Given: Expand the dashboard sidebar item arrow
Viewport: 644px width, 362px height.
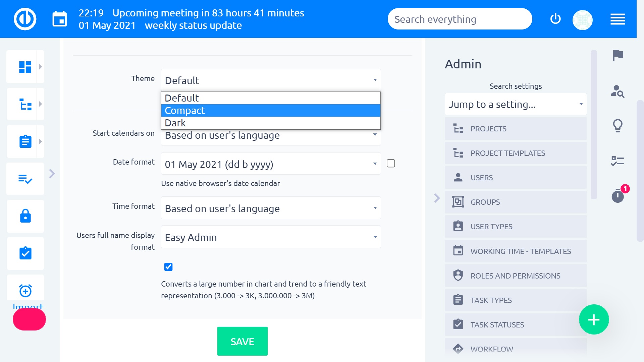Looking at the screenshot, I should [40, 67].
